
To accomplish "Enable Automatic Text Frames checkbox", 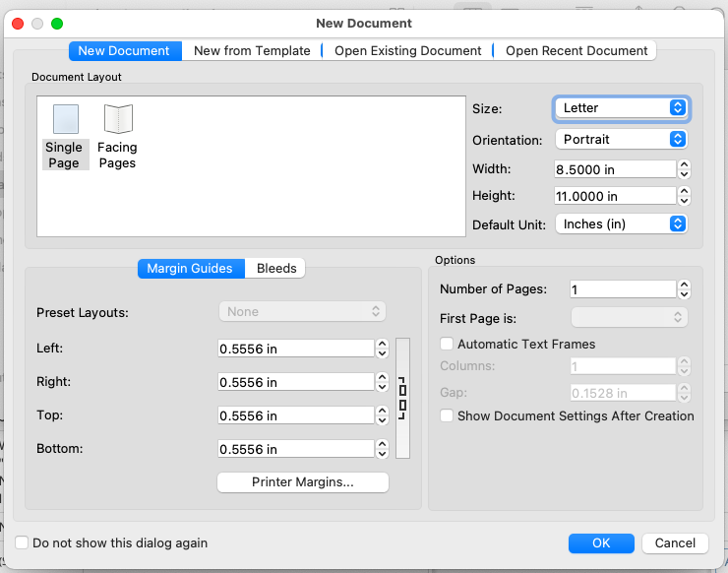I will pos(447,345).
